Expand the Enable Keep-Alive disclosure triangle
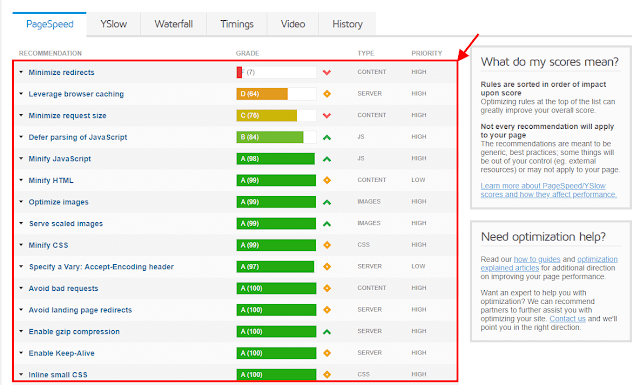This screenshot has width=640, height=385. (21, 353)
